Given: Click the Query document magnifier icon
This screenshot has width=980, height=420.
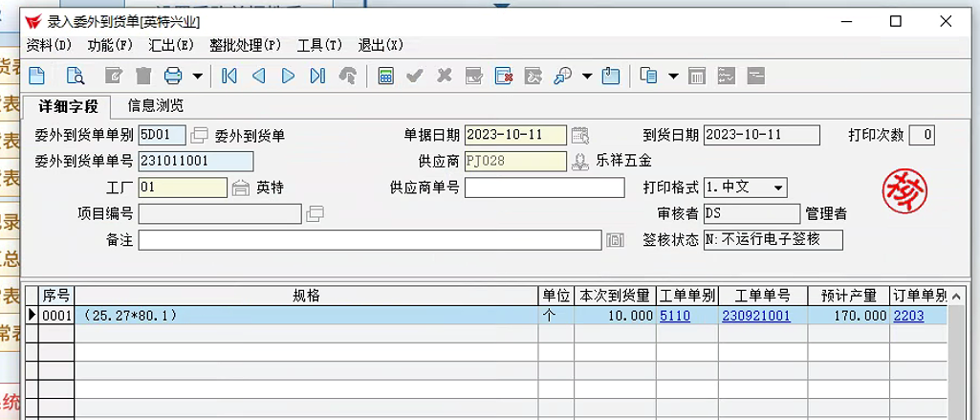Looking at the screenshot, I should pos(75,76).
